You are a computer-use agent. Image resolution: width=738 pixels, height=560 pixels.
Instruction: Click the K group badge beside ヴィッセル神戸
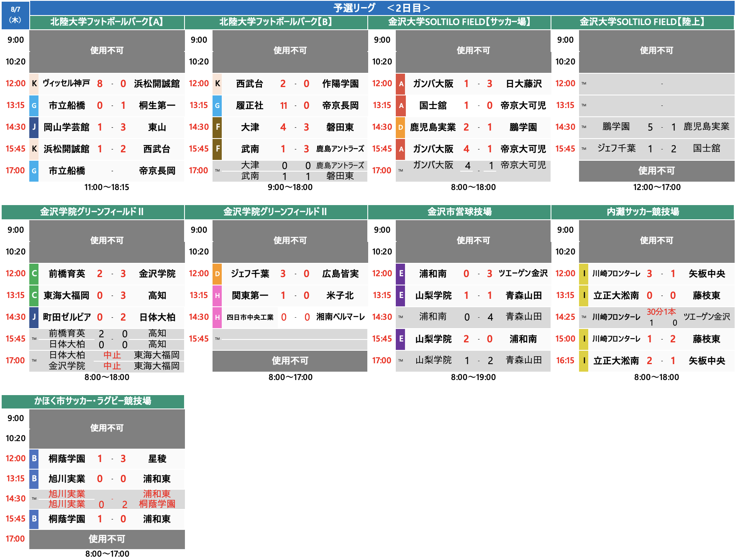[34, 83]
